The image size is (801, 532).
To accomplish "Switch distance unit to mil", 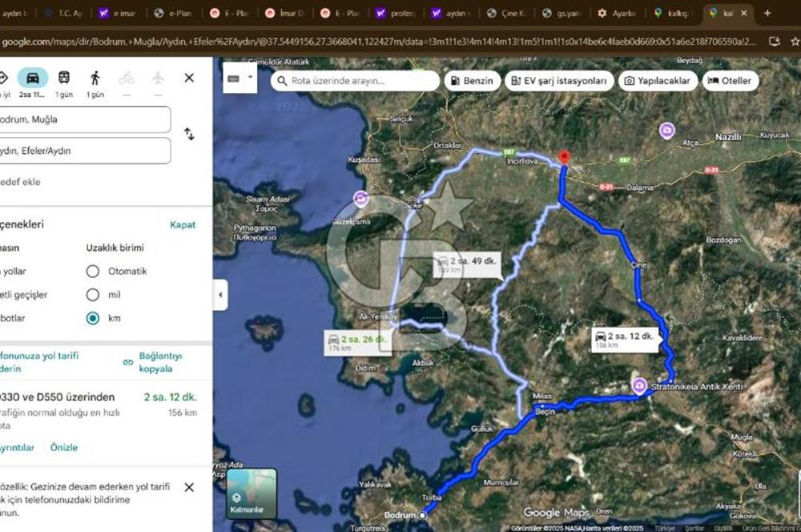I will (94, 295).
